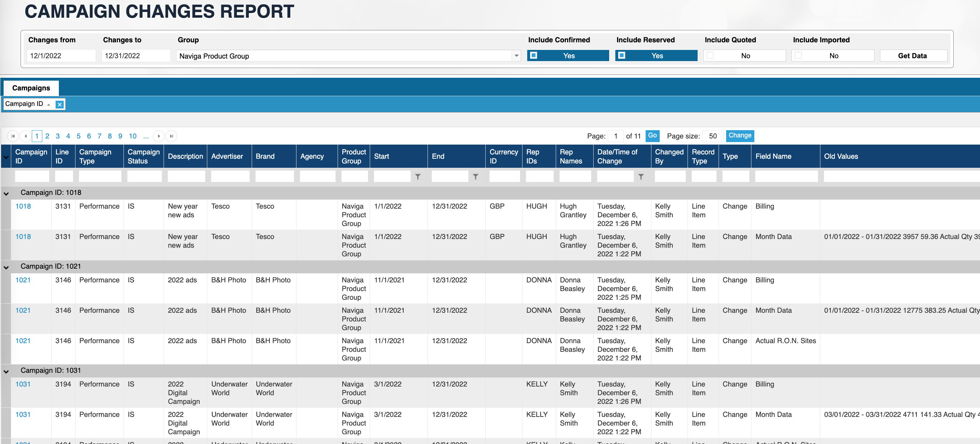Jump to last page of results
This screenshot has height=444, width=980.
tap(171, 136)
